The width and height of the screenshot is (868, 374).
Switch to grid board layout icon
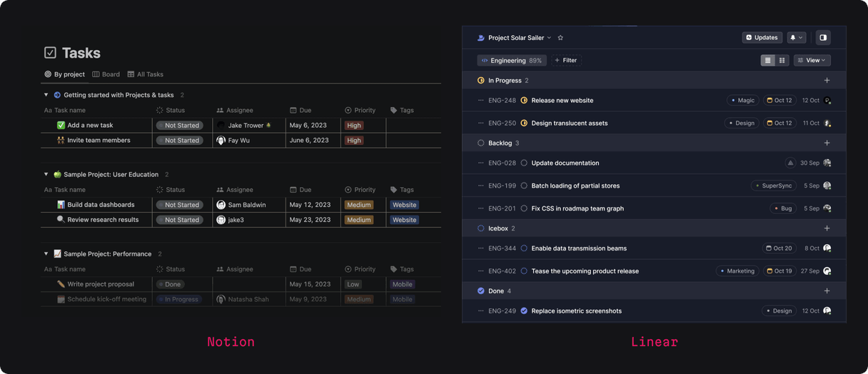coord(782,61)
